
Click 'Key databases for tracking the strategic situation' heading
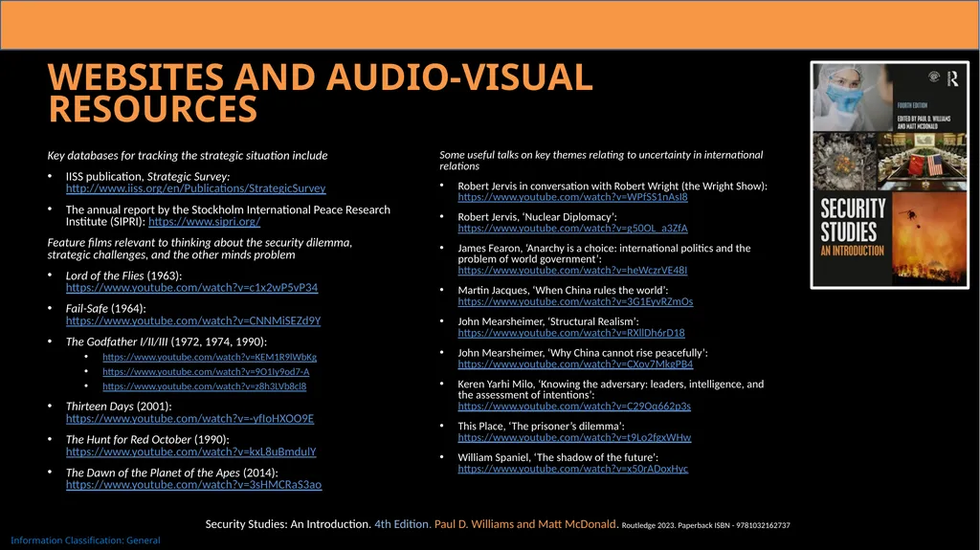[188, 156]
